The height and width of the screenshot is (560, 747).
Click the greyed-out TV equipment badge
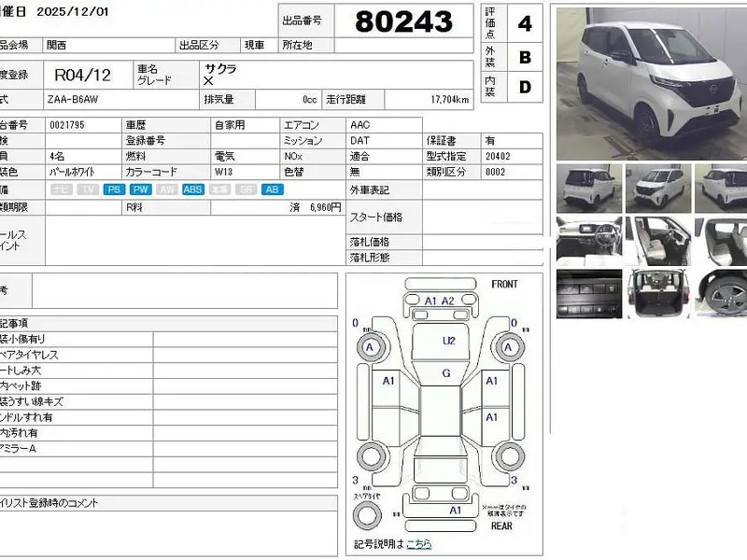87,189
